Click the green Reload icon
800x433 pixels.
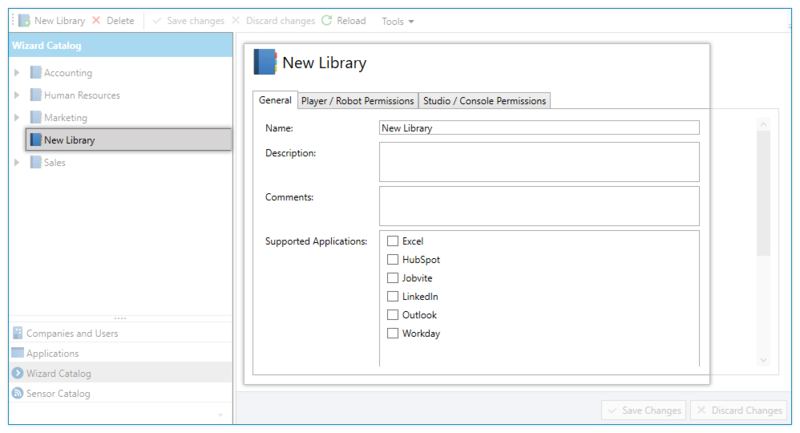click(x=327, y=20)
